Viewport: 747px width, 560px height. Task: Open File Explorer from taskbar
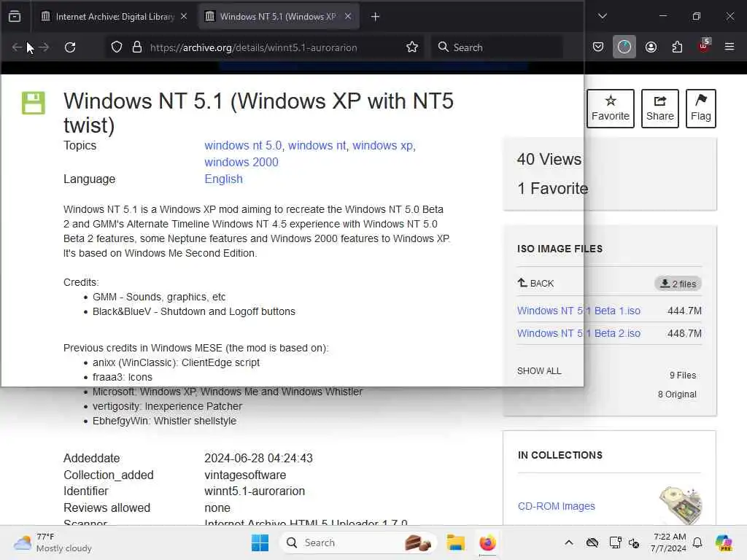coord(455,542)
